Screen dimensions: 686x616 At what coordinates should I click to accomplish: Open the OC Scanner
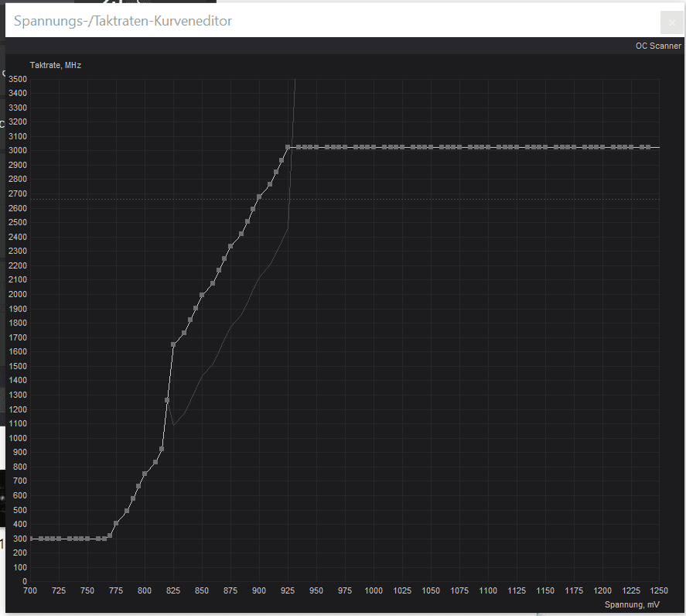tap(658, 46)
